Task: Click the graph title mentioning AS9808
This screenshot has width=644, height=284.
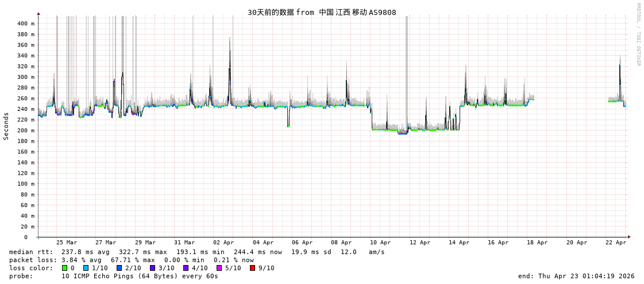Action: point(322,12)
